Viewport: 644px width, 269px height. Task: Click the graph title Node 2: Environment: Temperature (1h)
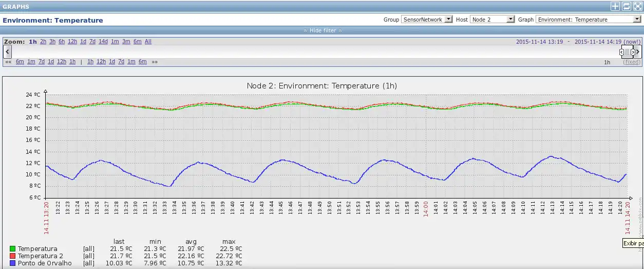point(322,85)
